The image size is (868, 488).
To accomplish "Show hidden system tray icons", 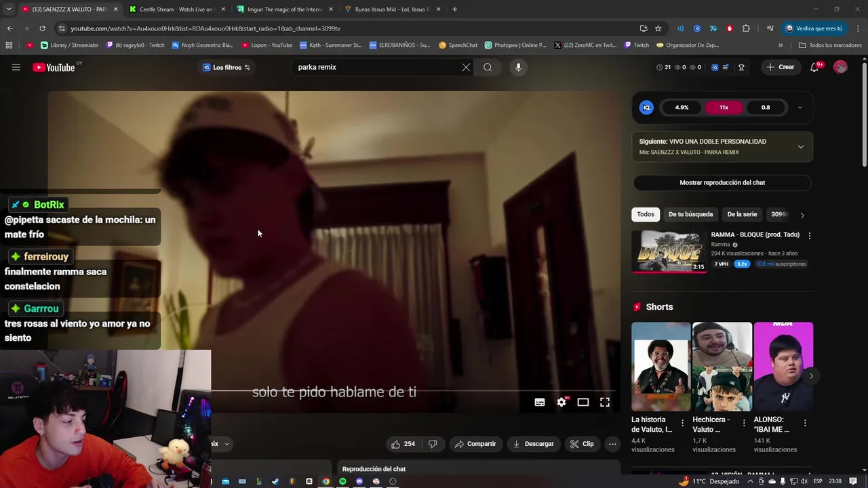I will coord(751,481).
